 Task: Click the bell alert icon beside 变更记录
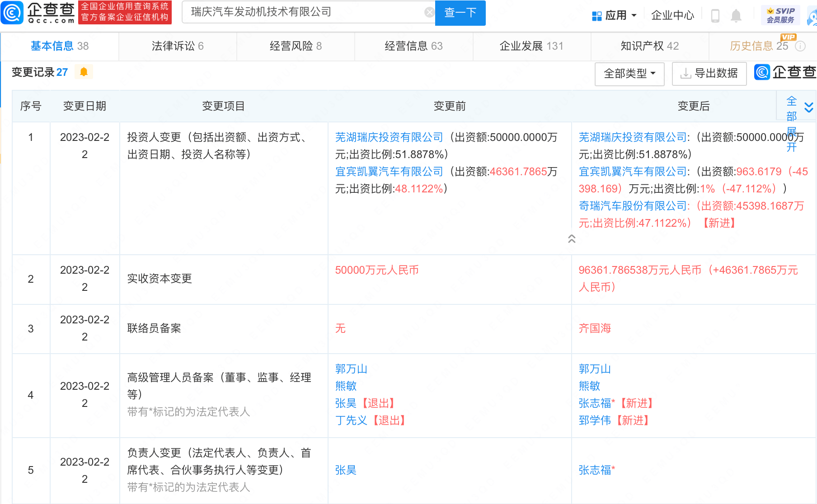coord(84,72)
